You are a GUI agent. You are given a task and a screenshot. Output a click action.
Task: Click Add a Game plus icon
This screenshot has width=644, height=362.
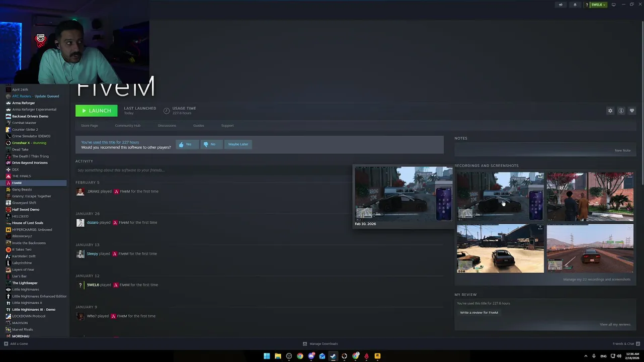click(6, 344)
